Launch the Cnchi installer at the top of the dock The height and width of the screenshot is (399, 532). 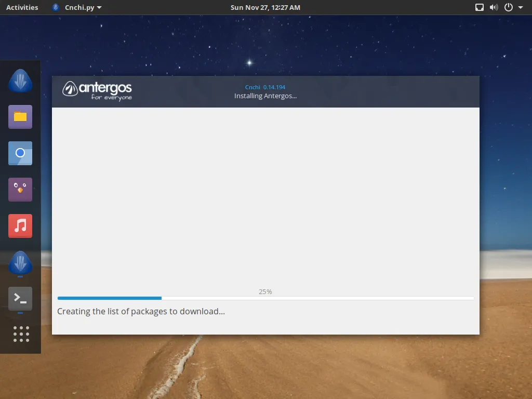click(20, 81)
